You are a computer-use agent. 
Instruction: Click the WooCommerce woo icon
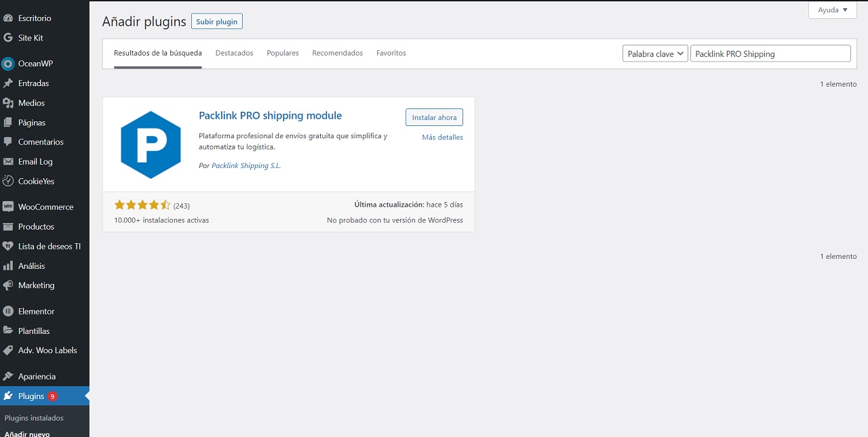[x=8, y=207]
